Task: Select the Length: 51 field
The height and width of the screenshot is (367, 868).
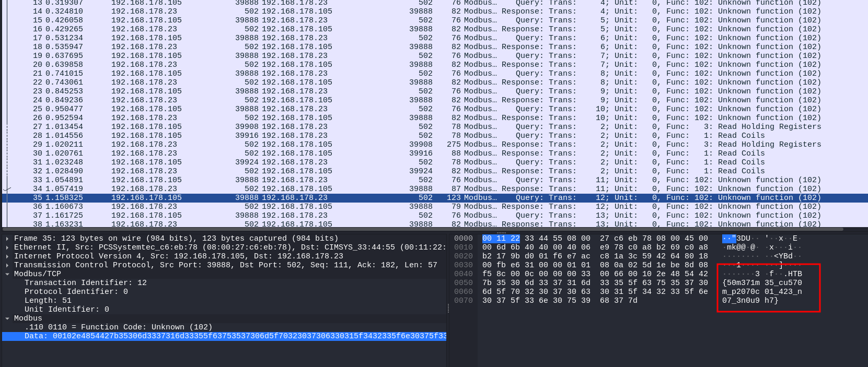Action: pyautogui.click(x=48, y=301)
